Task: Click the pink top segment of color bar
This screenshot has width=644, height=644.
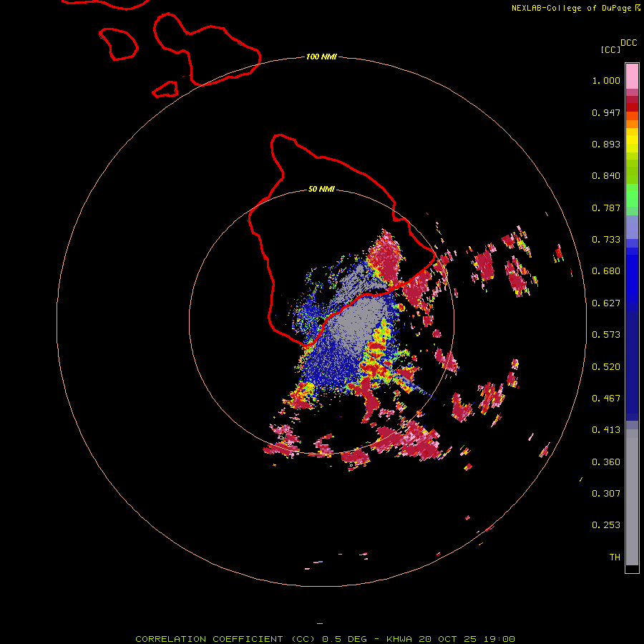Action: point(632,77)
